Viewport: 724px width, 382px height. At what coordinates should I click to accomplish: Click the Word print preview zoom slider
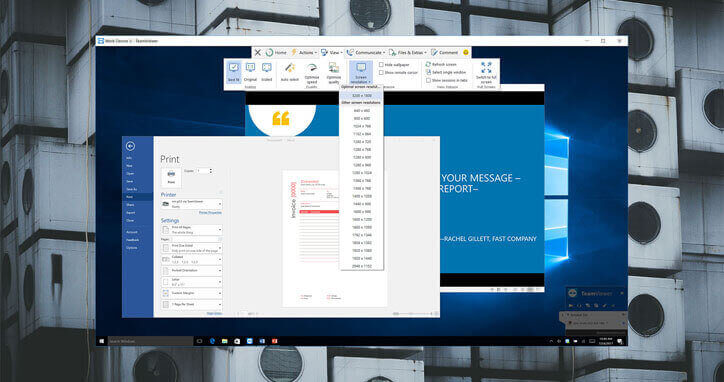[x=412, y=314]
